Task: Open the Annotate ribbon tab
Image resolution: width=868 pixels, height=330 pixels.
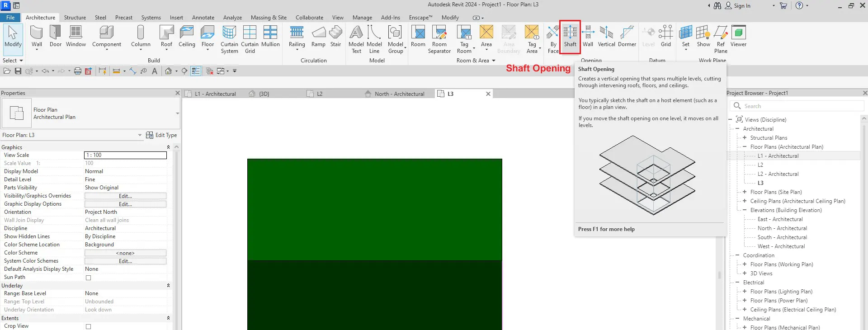Action: point(203,18)
